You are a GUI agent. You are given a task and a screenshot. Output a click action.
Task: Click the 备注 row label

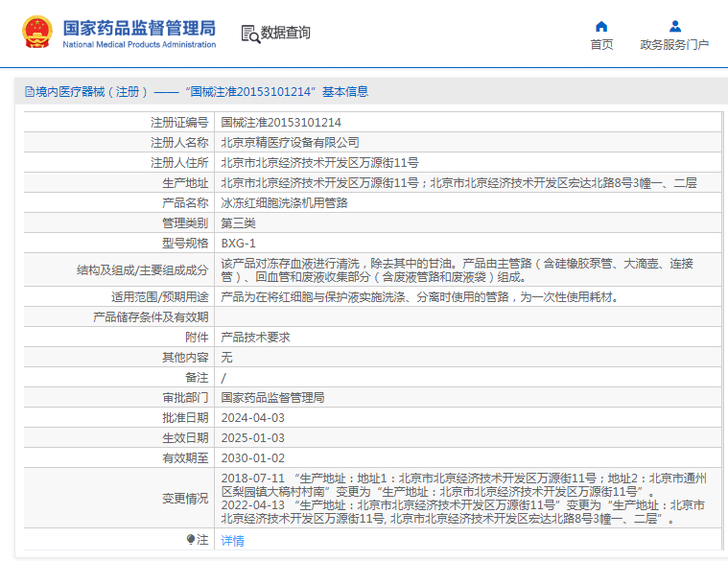click(197, 378)
